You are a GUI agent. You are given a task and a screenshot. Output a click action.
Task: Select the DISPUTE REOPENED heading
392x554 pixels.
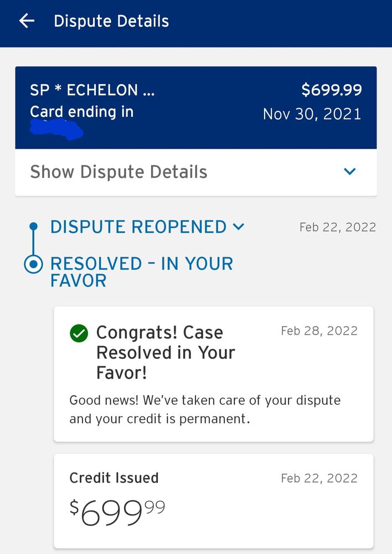coord(138,227)
